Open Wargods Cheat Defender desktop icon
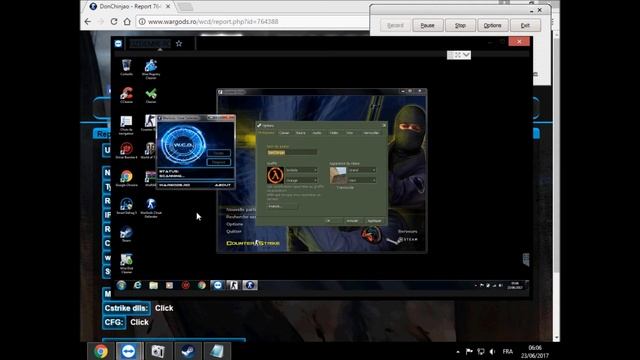This screenshot has height=360, width=640. [x=151, y=207]
